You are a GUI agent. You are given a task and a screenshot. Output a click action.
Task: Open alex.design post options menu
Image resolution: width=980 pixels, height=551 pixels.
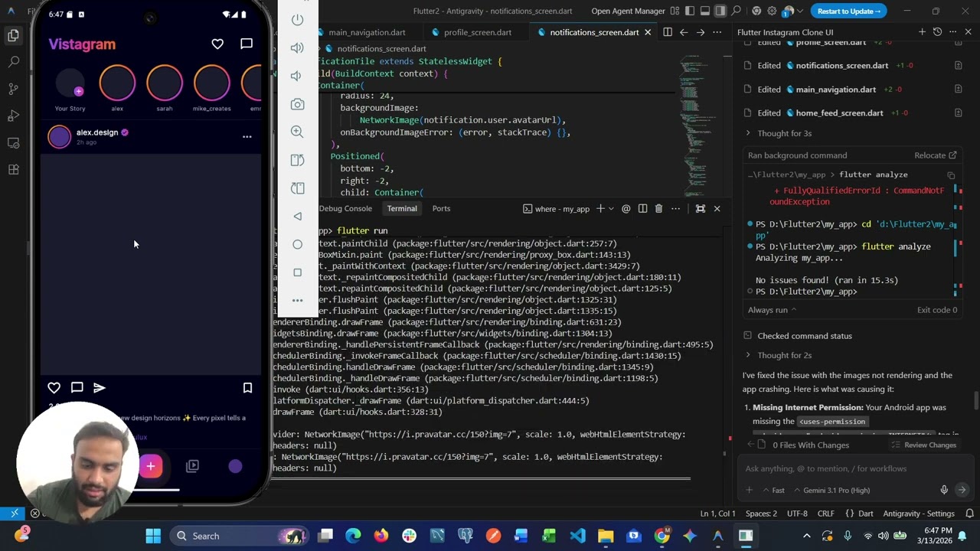tap(247, 137)
